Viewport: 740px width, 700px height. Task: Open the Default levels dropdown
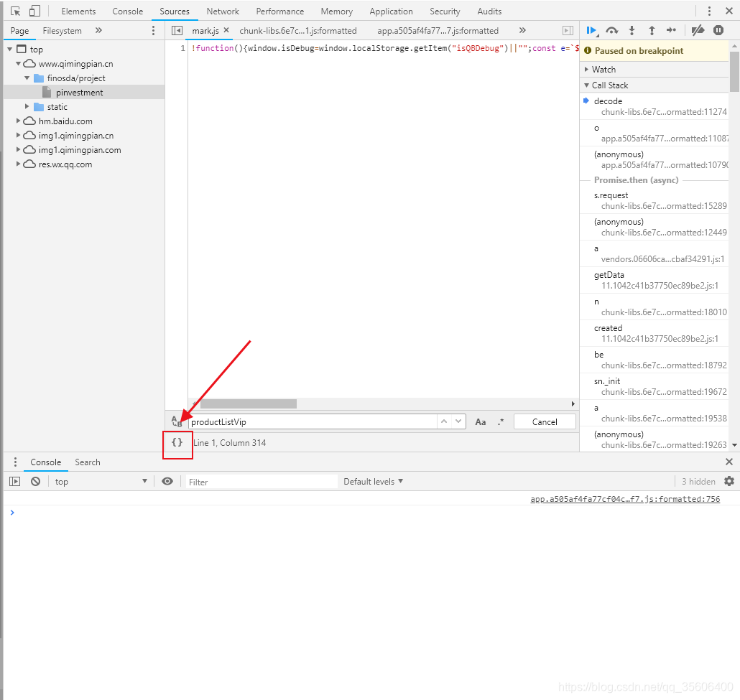pyautogui.click(x=374, y=482)
